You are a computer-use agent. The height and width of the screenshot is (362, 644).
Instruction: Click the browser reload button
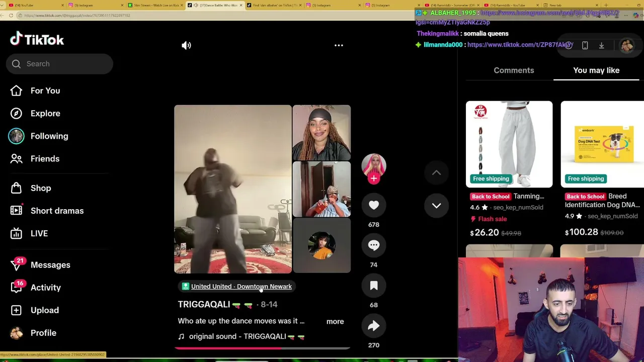click(11, 16)
